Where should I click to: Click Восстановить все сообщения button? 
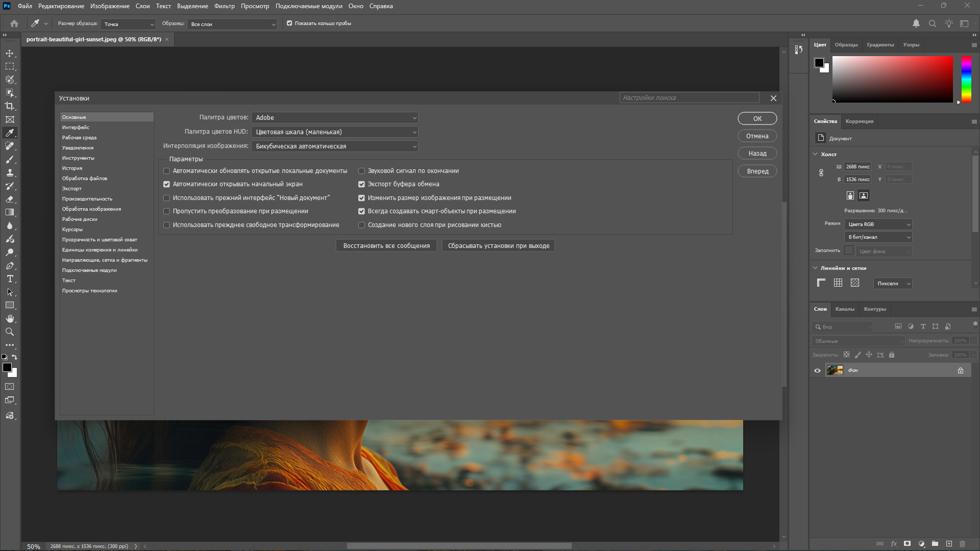386,246
